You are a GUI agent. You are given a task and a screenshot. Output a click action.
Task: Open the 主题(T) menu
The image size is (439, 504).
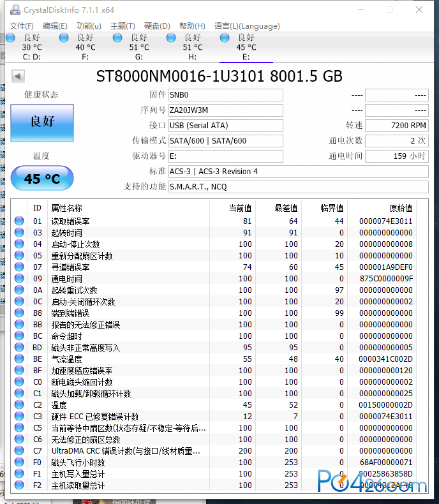coord(123,26)
